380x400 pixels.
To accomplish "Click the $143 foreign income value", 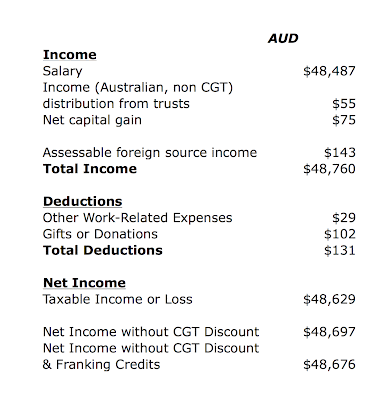I will point(340,153).
